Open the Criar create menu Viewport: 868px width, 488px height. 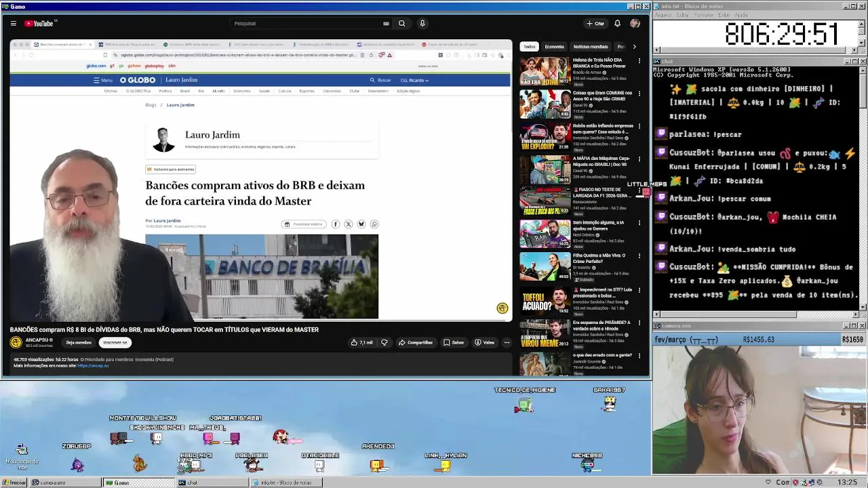(x=595, y=23)
